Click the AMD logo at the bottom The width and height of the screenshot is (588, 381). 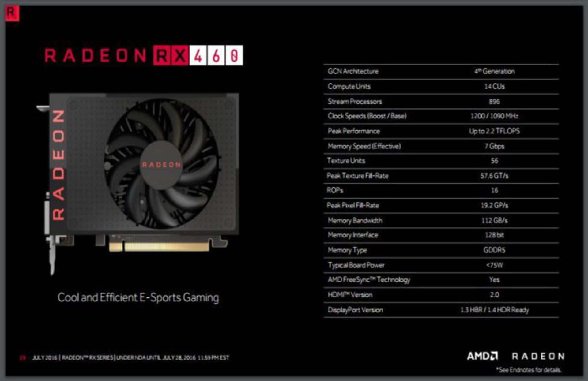click(482, 356)
